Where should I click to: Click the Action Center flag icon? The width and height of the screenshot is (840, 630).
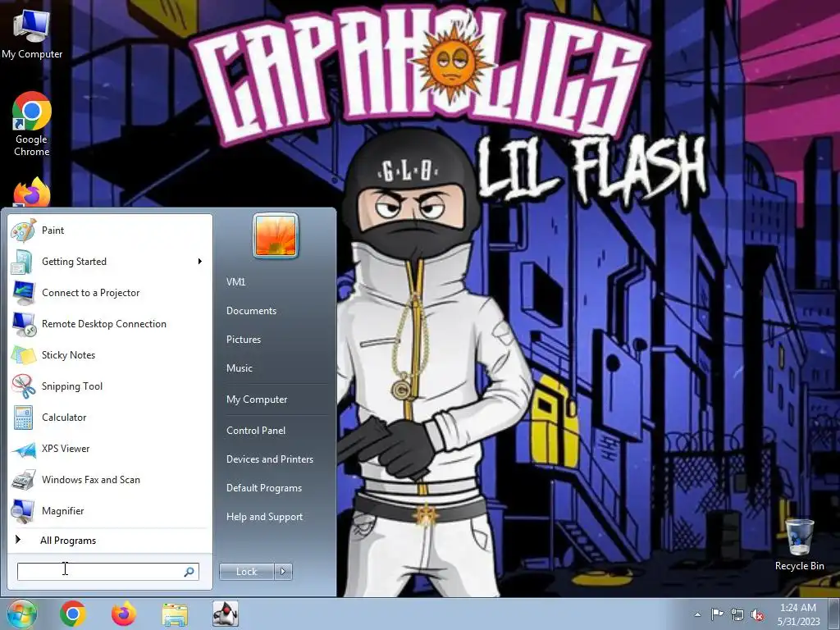tap(717, 614)
